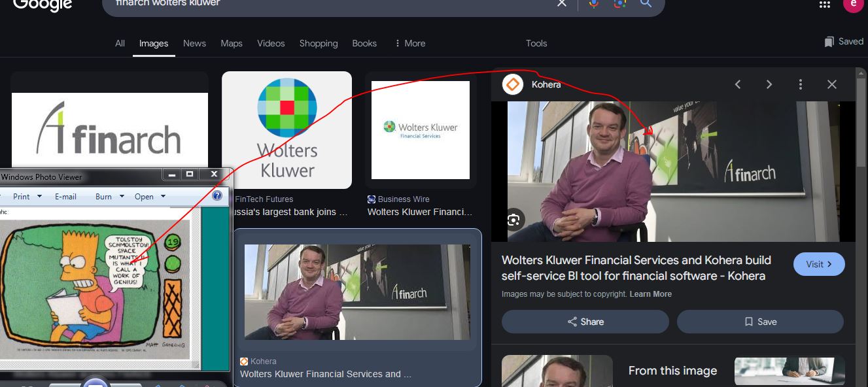Open related image thumbnail beside From this image
This screenshot has height=387, width=868.
pyautogui.click(x=790, y=371)
